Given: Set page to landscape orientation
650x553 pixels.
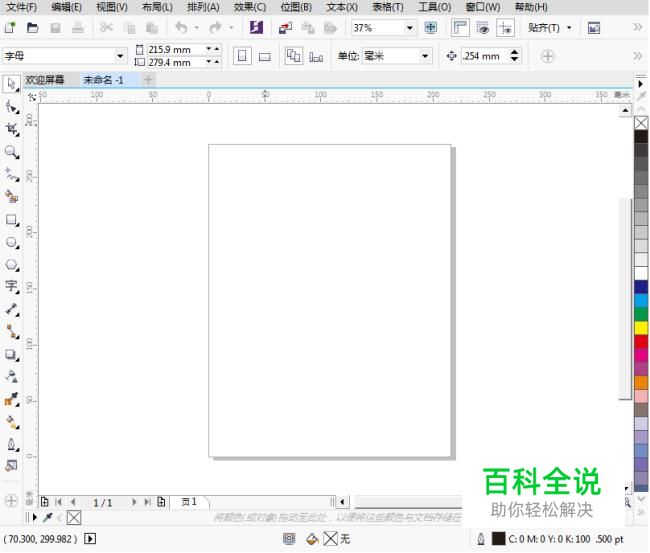Looking at the screenshot, I should (x=264, y=56).
